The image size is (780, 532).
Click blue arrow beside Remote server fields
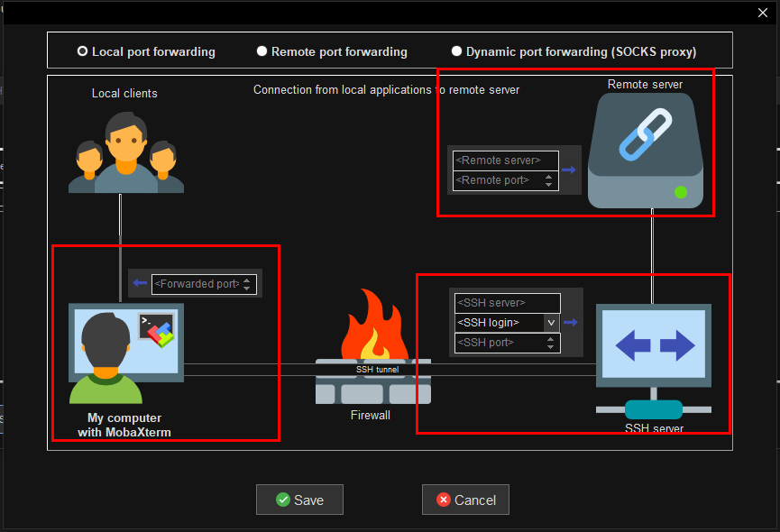click(x=569, y=170)
